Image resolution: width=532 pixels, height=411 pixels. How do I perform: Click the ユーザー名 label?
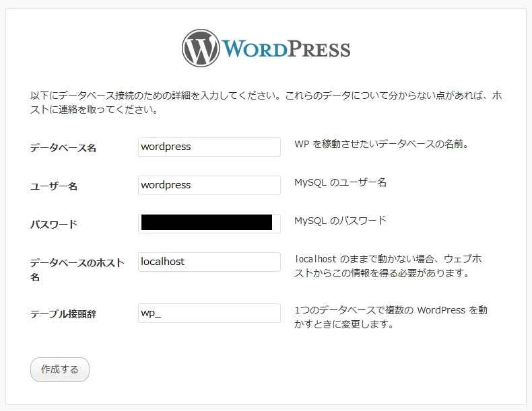[54, 186]
